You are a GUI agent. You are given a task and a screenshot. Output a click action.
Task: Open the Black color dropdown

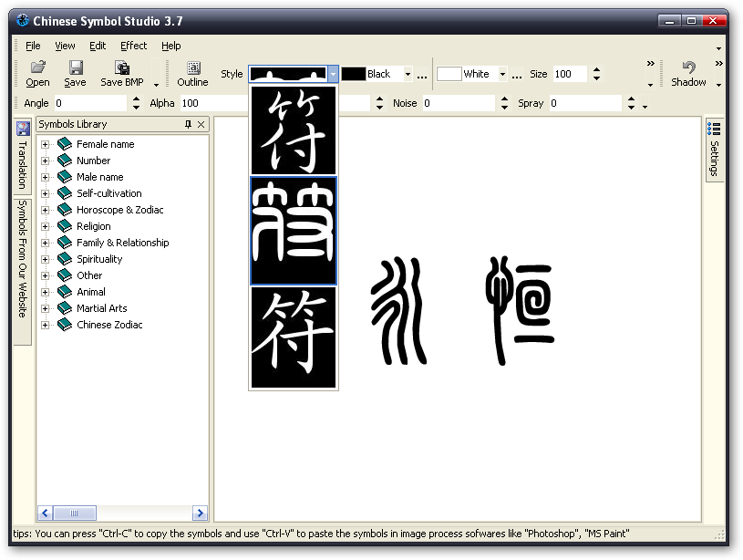tap(408, 74)
